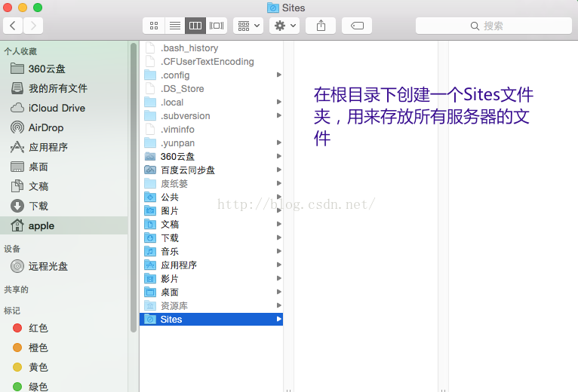
Task: Select the 音乐 folder
Action: coord(211,251)
